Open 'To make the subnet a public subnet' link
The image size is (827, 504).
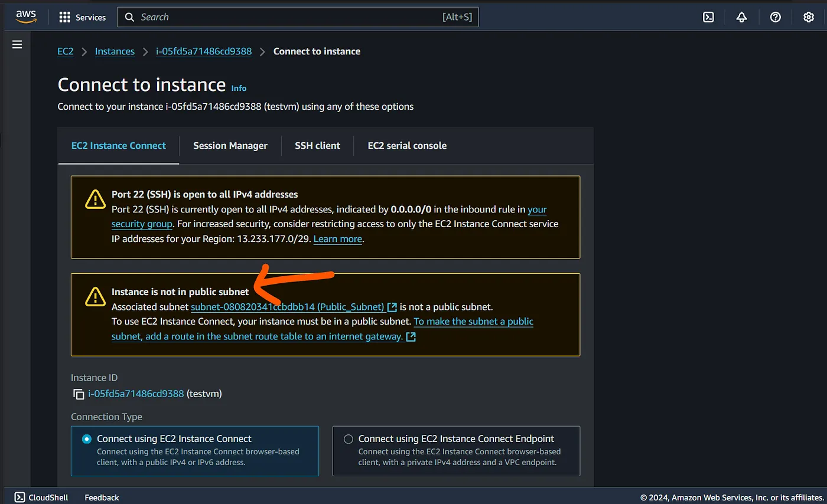click(323, 329)
